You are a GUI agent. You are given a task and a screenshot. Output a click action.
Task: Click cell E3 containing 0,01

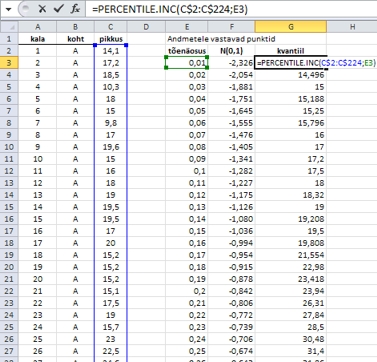pos(187,63)
